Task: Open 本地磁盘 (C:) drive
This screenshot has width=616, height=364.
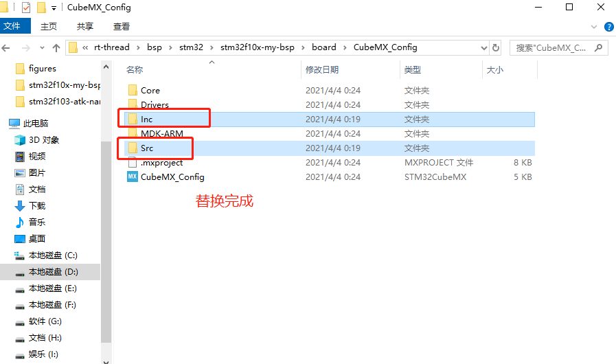Action: [x=53, y=255]
